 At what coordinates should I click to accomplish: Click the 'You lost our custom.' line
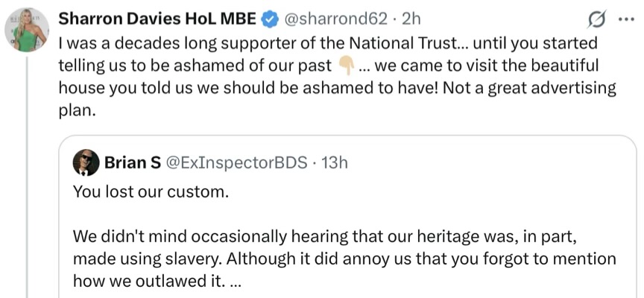coord(150,191)
